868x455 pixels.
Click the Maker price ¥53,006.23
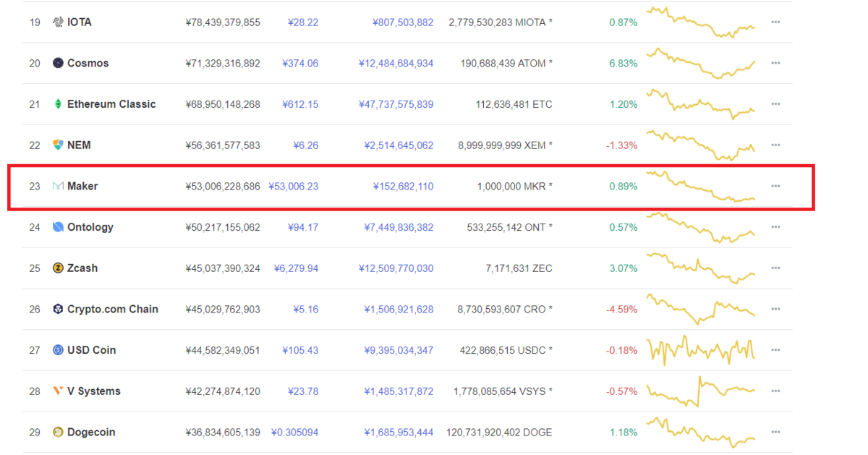[x=294, y=186]
